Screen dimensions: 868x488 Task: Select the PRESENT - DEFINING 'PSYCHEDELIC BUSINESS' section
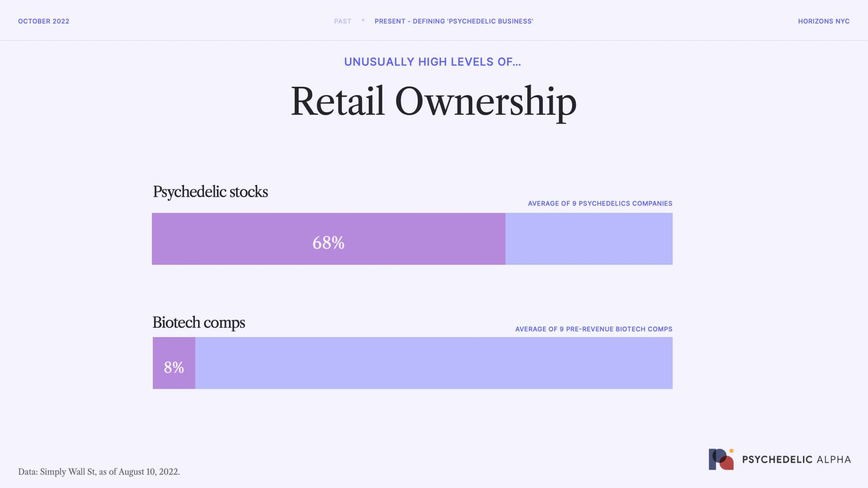[454, 21]
